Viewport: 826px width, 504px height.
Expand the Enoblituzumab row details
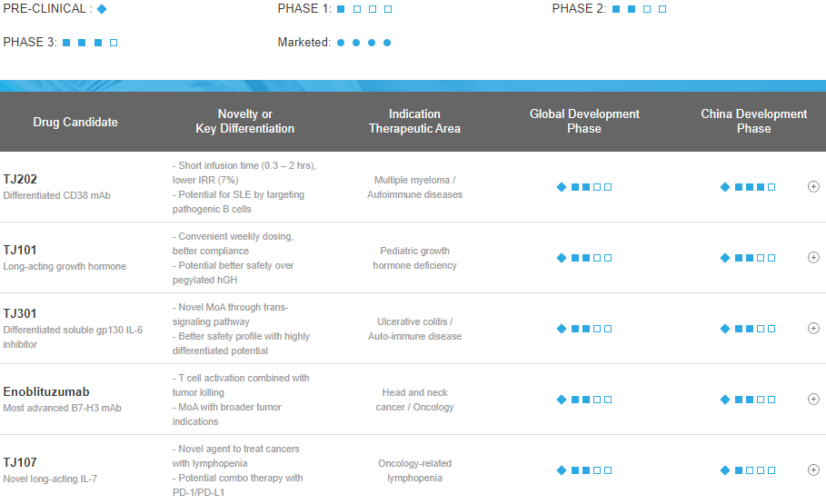813,399
